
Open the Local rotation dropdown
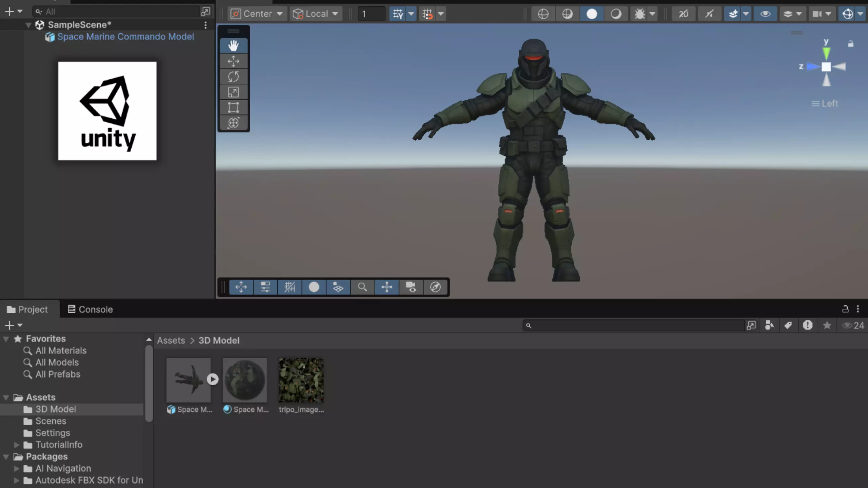tap(316, 14)
